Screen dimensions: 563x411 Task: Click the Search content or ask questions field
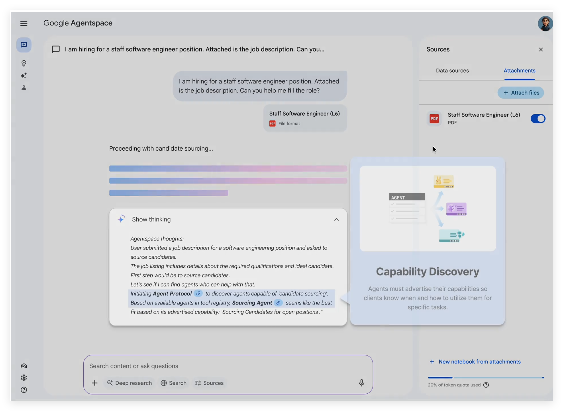[228, 366]
